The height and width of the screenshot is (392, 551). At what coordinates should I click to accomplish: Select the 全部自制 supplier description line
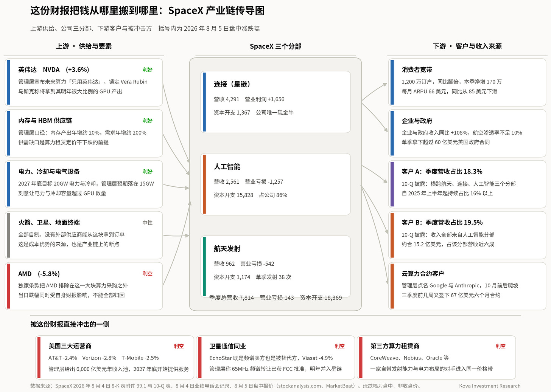click(x=71, y=234)
